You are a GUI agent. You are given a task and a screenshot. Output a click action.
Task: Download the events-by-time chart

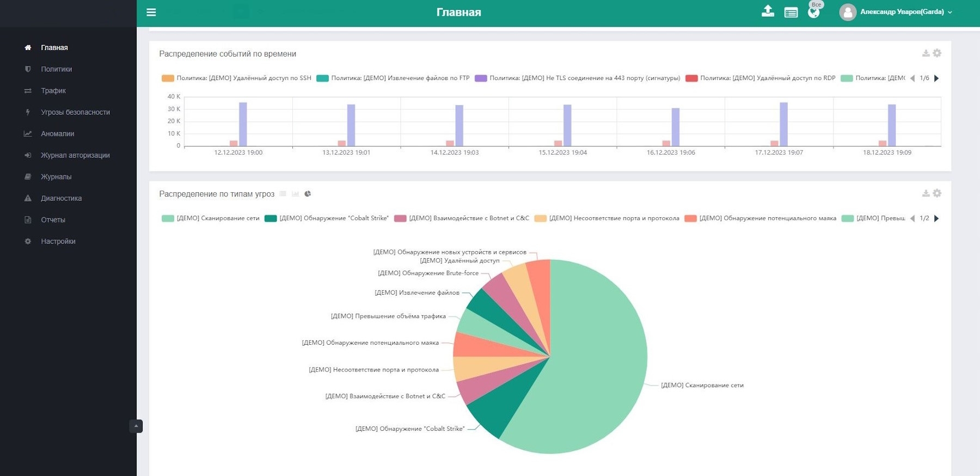(926, 53)
